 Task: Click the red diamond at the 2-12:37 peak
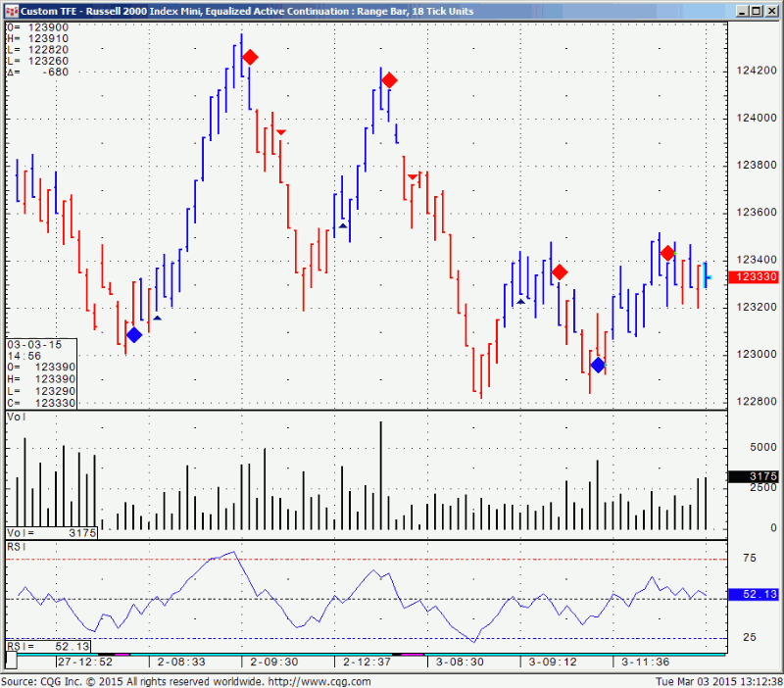(389, 80)
